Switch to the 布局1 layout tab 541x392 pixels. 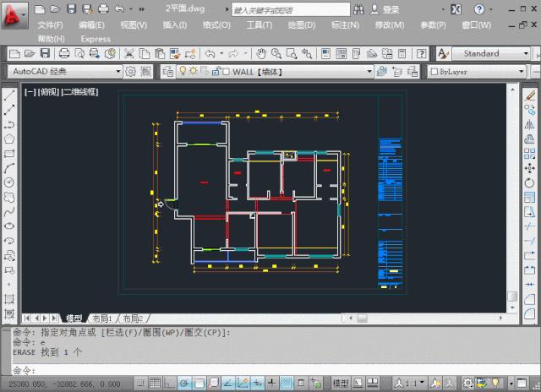(101, 318)
